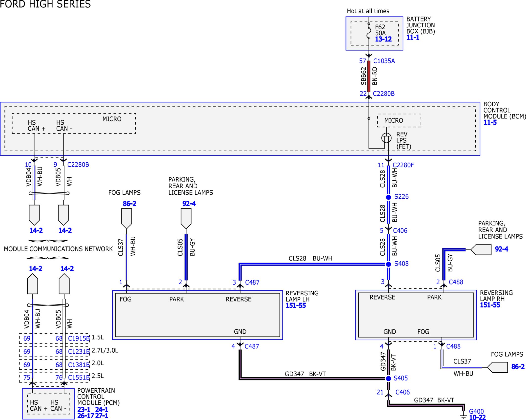Viewport: 526px width, 420px height.
Task: Follow the 92-4 reference above CLS05 wire at C487
Action: [189, 204]
